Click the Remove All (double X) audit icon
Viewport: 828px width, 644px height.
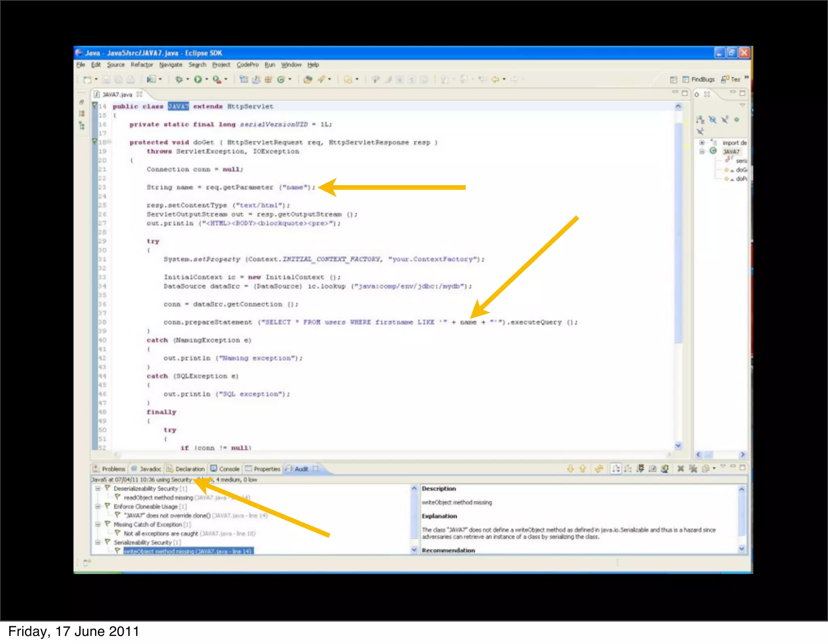tap(693, 469)
